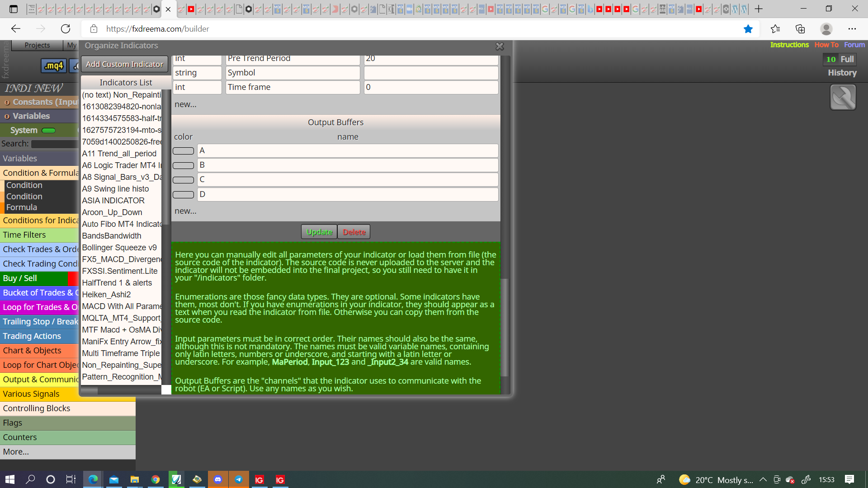
Task: Select Aroon_Up_Down indicator
Action: (112, 212)
